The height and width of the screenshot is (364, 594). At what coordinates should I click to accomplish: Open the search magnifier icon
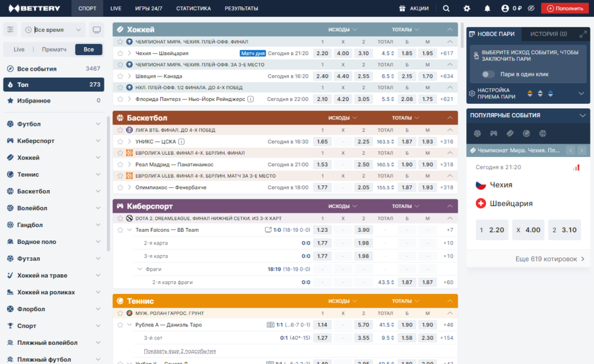point(446,8)
